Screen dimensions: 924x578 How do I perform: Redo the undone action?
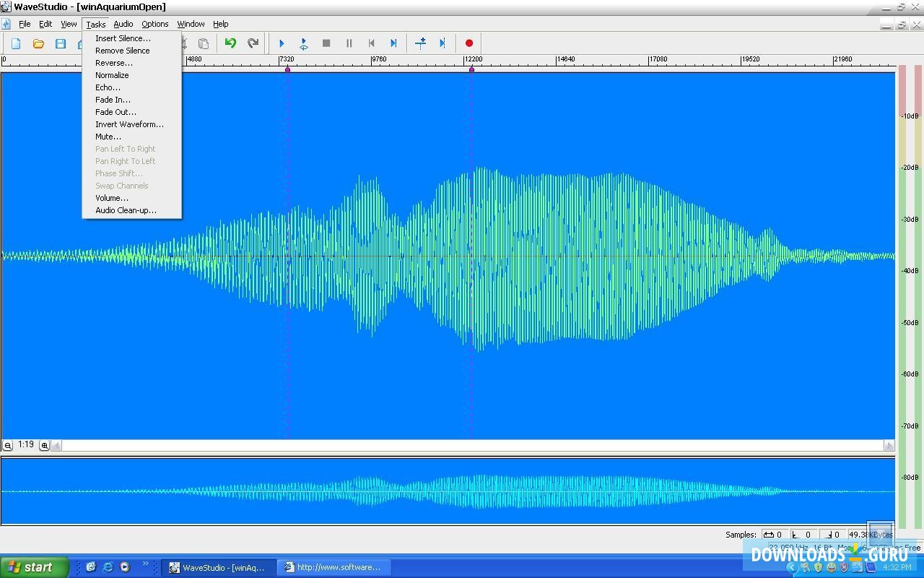pyautogui.click(x=253, y=43)
